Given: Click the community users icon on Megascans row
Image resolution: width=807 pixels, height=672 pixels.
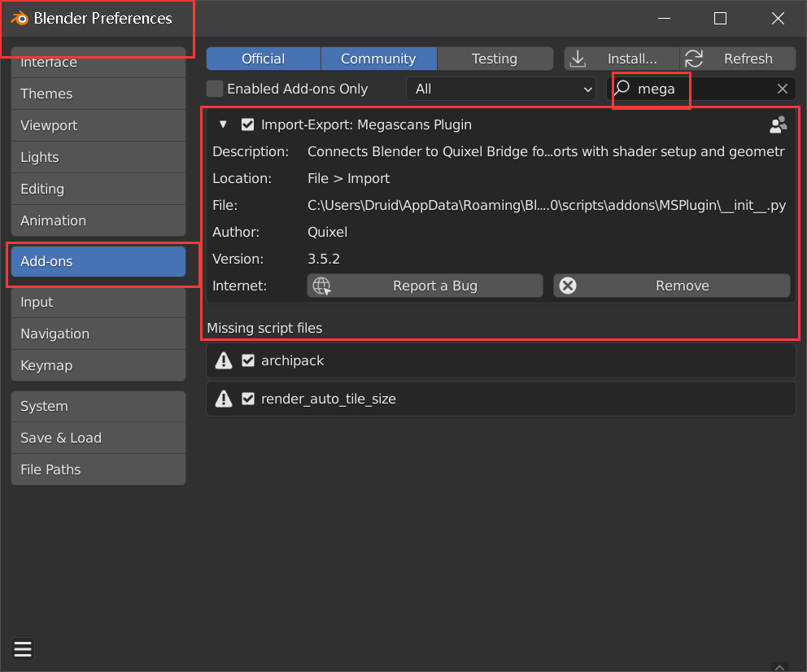Looking at the screenshot, I should pos(778,124).
